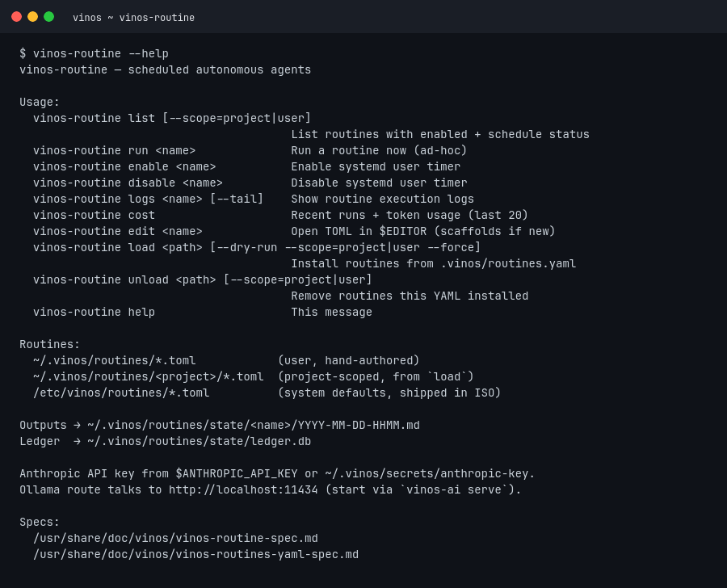Click 'Install routines from .vinos/routines.yaml' text
The height and width of the screenshot is (588, 727).
tap(433, 264)
